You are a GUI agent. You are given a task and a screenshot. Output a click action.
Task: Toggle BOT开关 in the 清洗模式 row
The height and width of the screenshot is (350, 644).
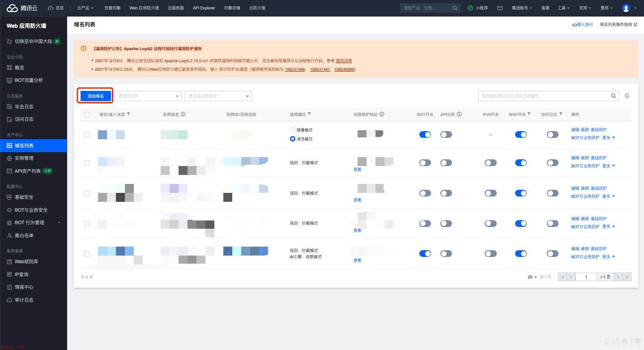[x=425, y=134]
